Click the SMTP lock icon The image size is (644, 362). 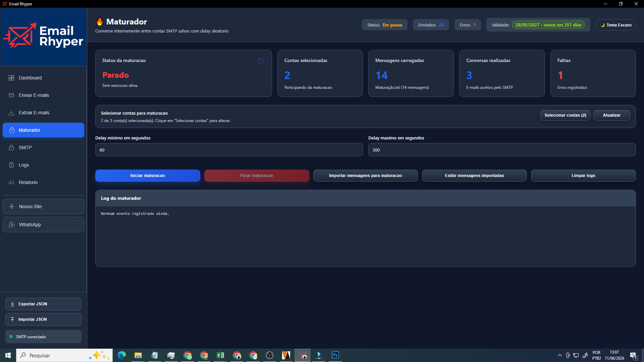point(11,147)
